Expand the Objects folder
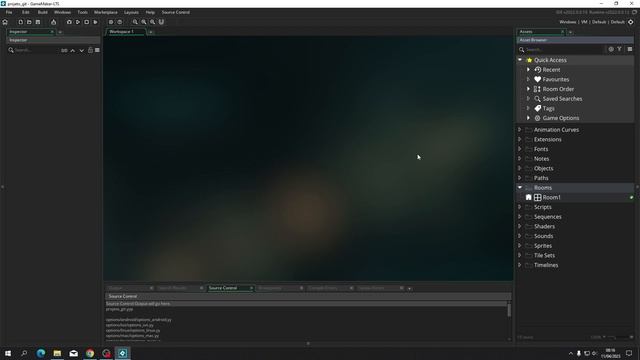640x360 pixels. pos(520,168)
